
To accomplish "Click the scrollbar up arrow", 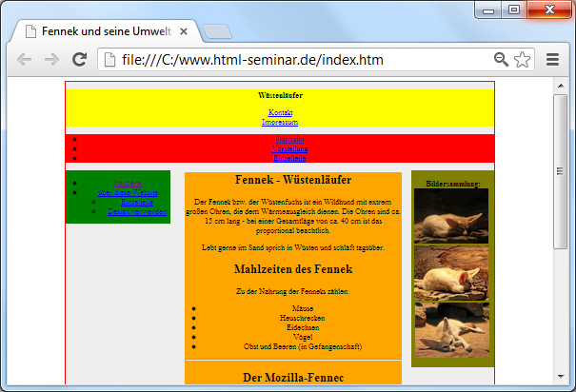I will click(x=561, y=86).
